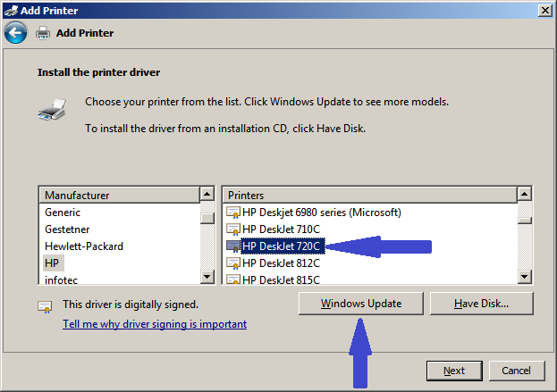Click the Manufacturer column header
557x392 pixels.
(x=120, y=196)
